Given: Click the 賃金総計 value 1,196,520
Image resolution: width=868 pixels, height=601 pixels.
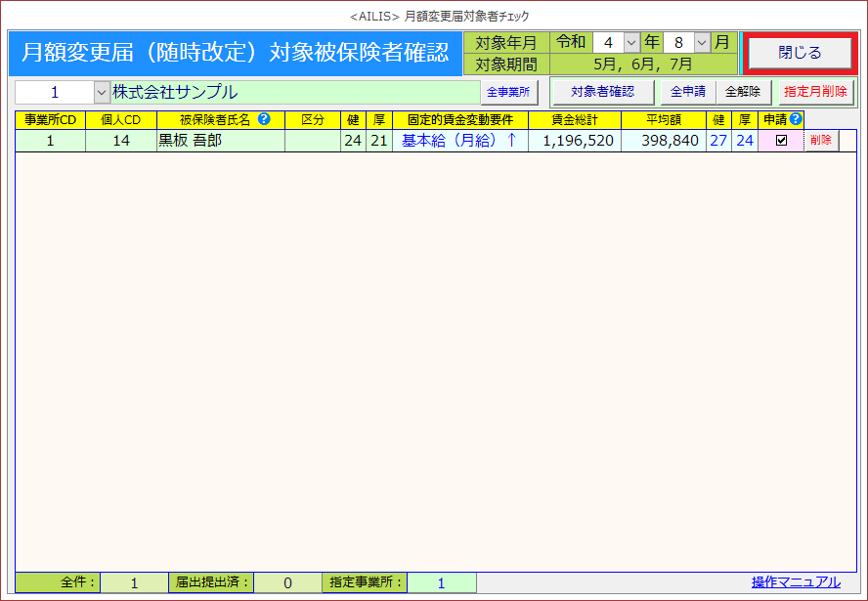Looking at the screenshot, I should 574,141.
